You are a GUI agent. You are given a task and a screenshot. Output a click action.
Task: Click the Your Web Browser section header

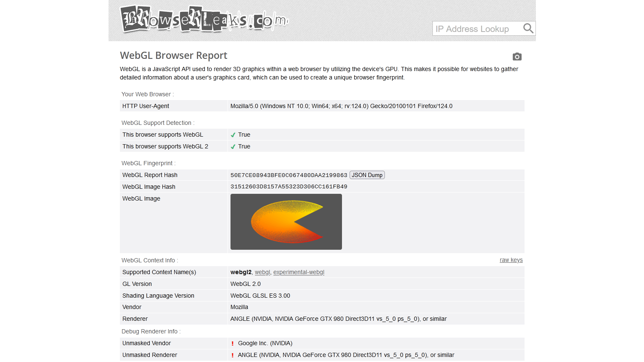148,94
